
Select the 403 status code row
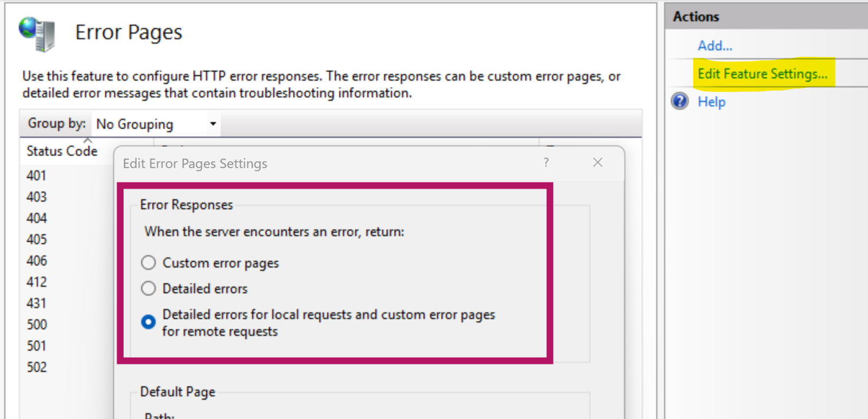pyautogui.click(x=36, y=197)
